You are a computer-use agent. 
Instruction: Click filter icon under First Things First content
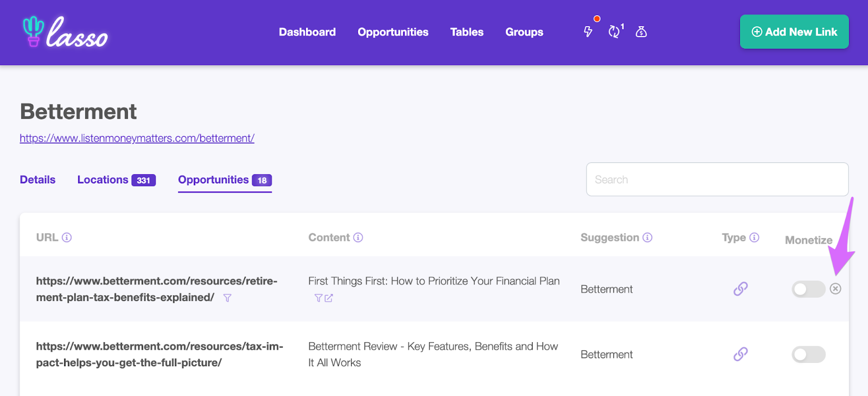point(318,298)
